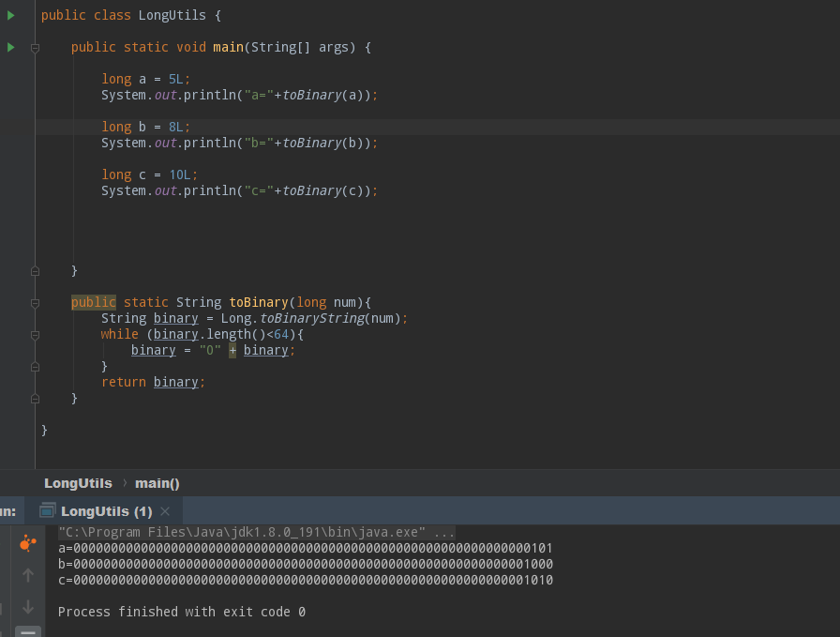
Task: Click the java.exe command line in the console
Action: (257, 533)
